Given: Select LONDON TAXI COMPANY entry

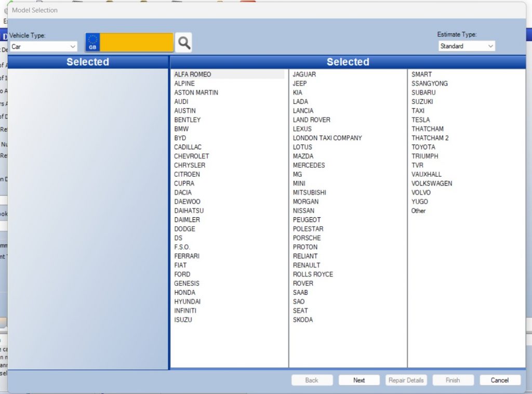Looking at the screenshot, I should click(327, 138).
